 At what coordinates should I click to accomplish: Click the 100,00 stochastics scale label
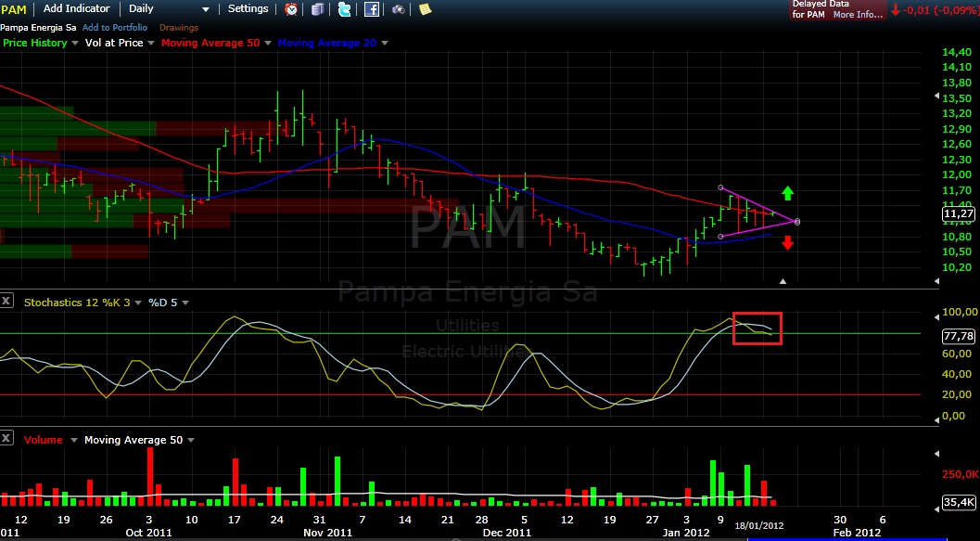pyautogui.click(x=960, y=312)
